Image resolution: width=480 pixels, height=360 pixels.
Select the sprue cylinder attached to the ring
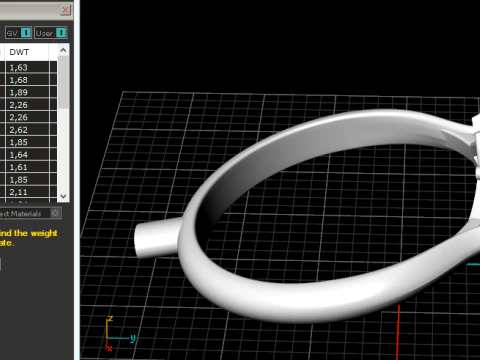(157, 239)
